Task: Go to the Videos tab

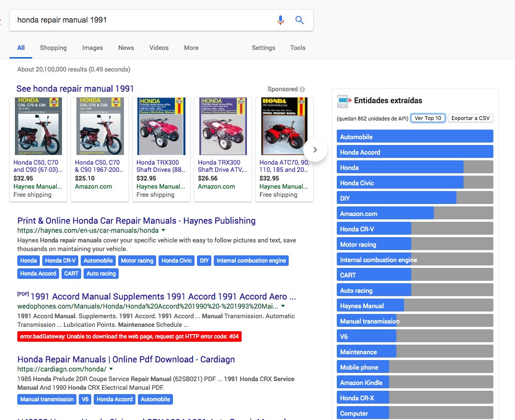Action: [159, 48]
